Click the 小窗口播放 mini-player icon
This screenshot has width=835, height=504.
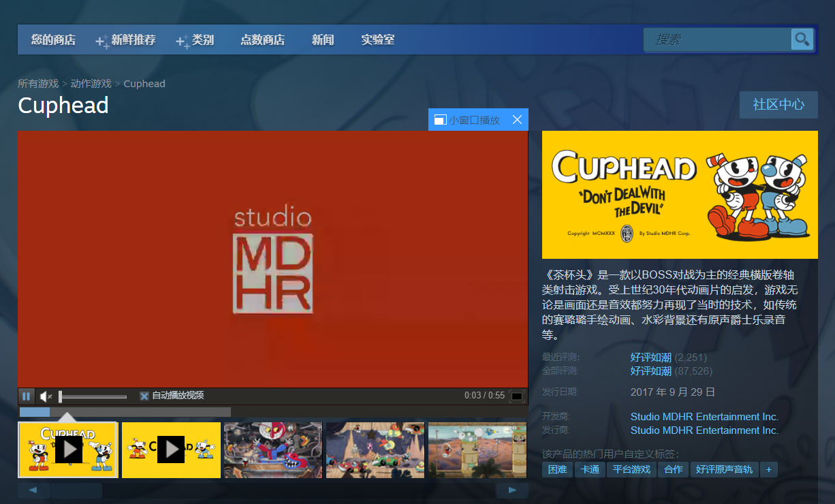point(440,120)
